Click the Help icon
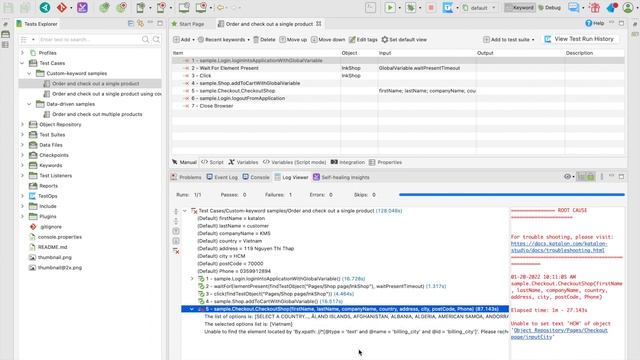640x360 pixels. coord(595,23)
